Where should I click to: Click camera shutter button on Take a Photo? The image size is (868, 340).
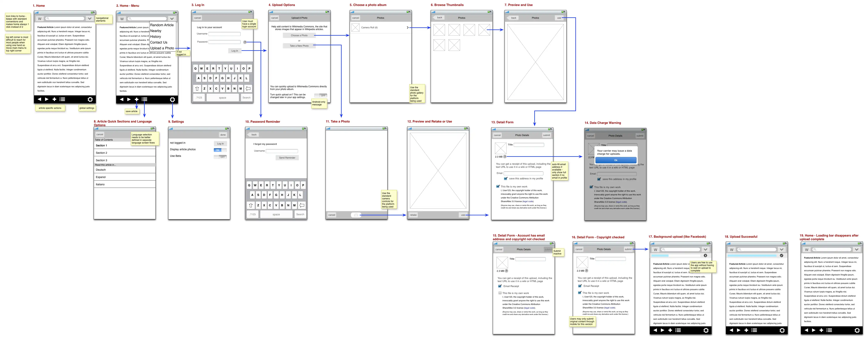click(x=356, y=215)
